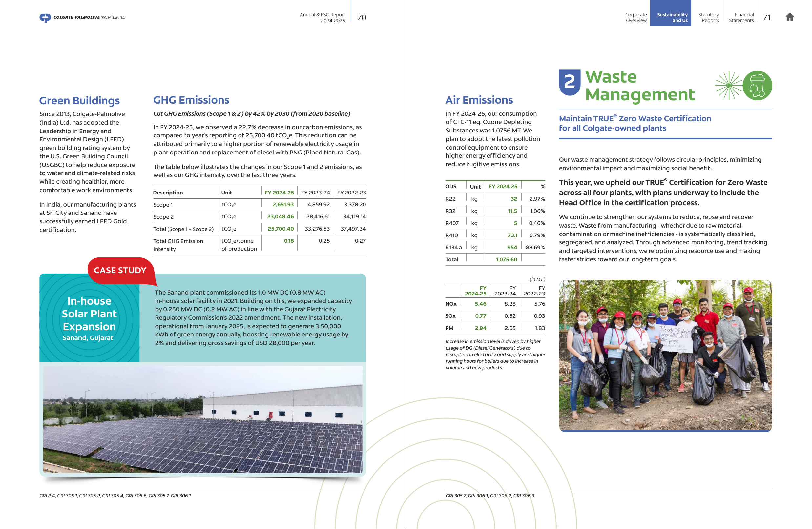Image resolution: width=812 pixels, height=529 pixels.
Task: Click the left page GRI 2-4 footer references
Action: click(x=115, y=496)
